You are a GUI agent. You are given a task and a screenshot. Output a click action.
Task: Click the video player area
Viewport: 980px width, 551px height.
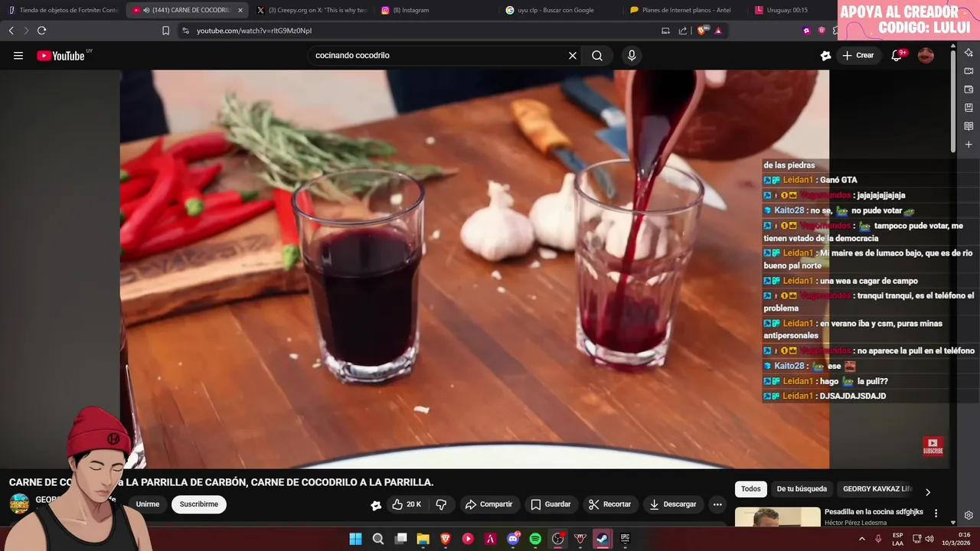tap(475, 269)
